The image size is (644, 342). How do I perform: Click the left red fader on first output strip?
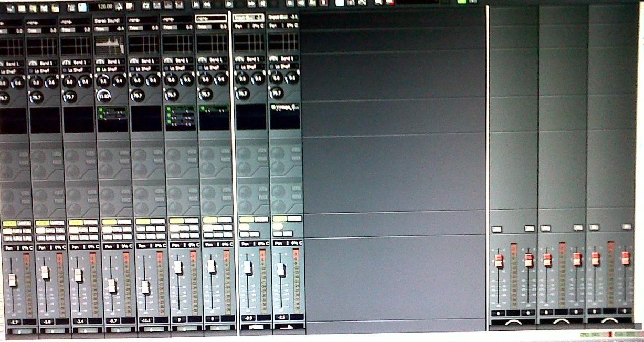pos(499,261)
